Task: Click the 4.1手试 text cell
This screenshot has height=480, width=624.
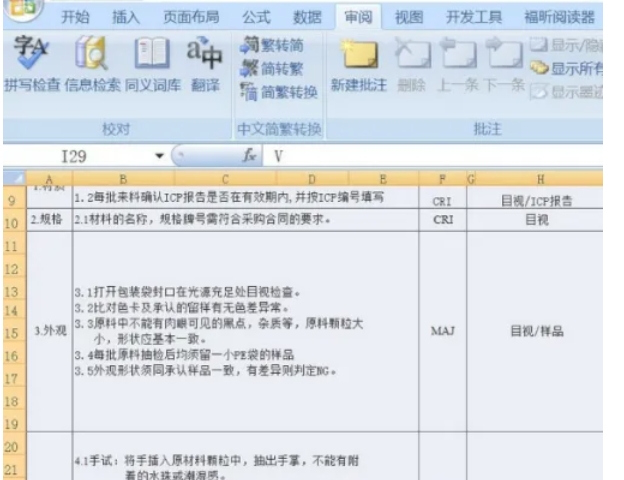Action: click(246, 458)
